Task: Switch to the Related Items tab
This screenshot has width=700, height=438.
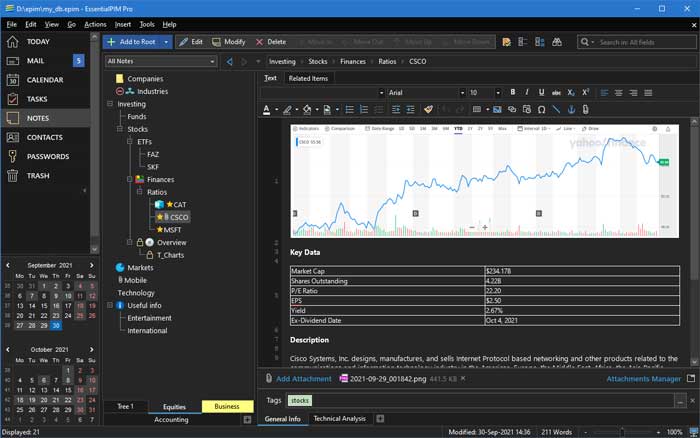Action: click(x=308, y=78)
